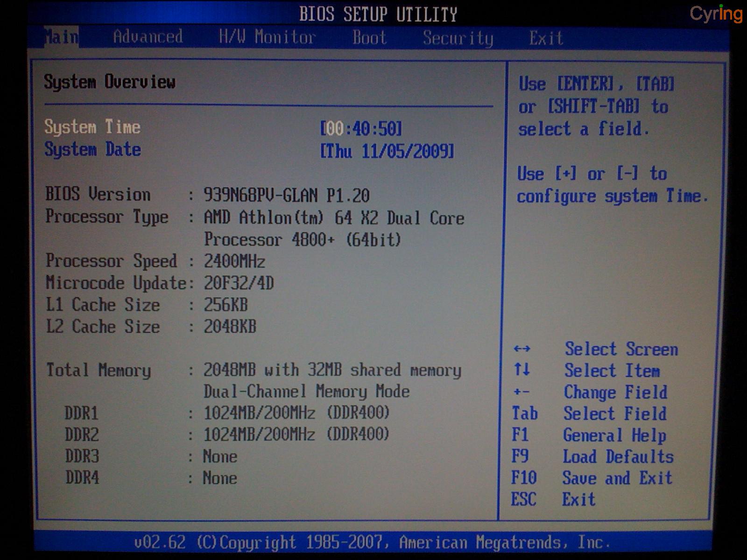Click the Tab key label
Image resolution: width=747 pixels, height=560 pixels.
pyautogui.click(x=525, y=413)
